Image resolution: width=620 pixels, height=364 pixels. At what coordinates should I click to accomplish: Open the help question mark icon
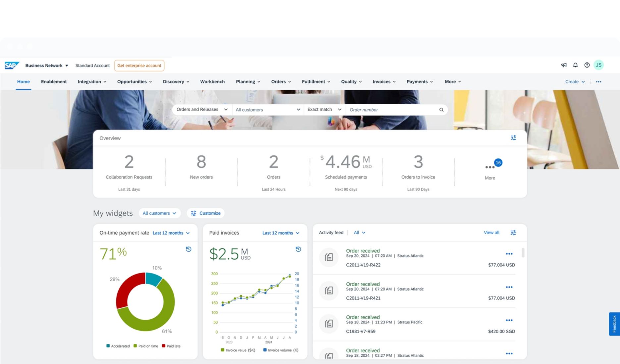(587, 65)
